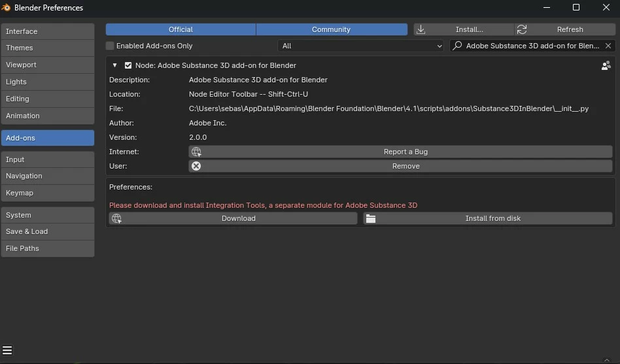
Task: Open the Keymap preferences section
Action: [48, 193]
